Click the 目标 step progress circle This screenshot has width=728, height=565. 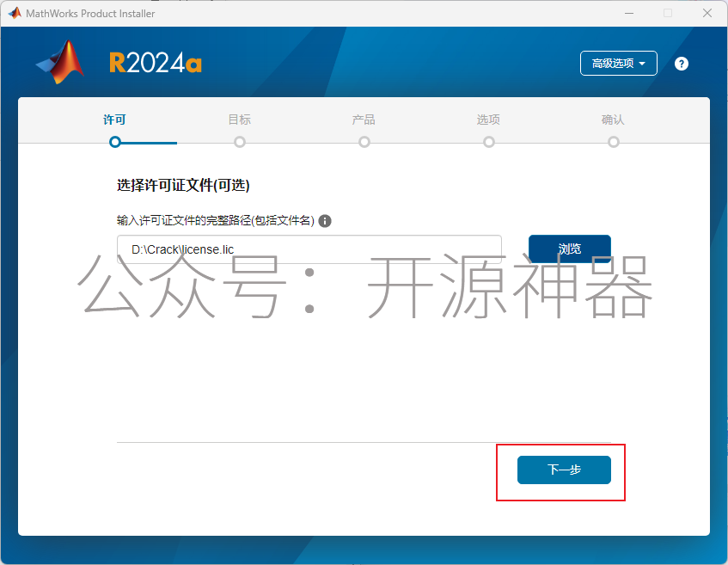[240, 142]
